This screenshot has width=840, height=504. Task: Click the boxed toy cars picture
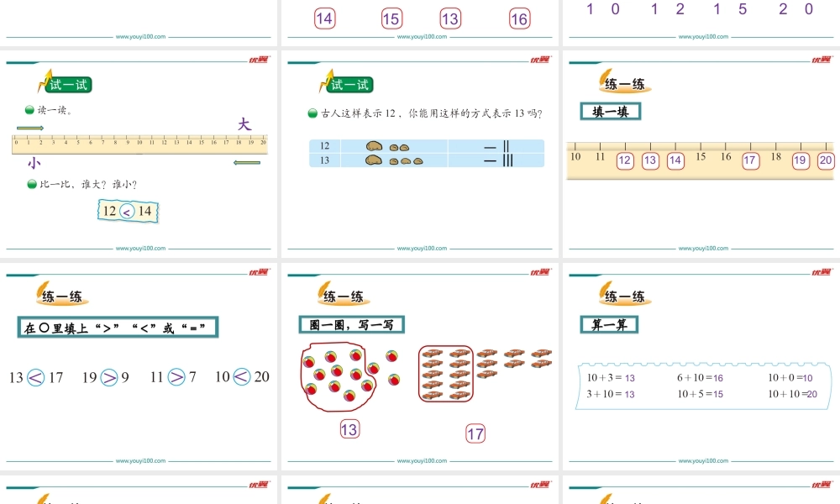point(446,374)
